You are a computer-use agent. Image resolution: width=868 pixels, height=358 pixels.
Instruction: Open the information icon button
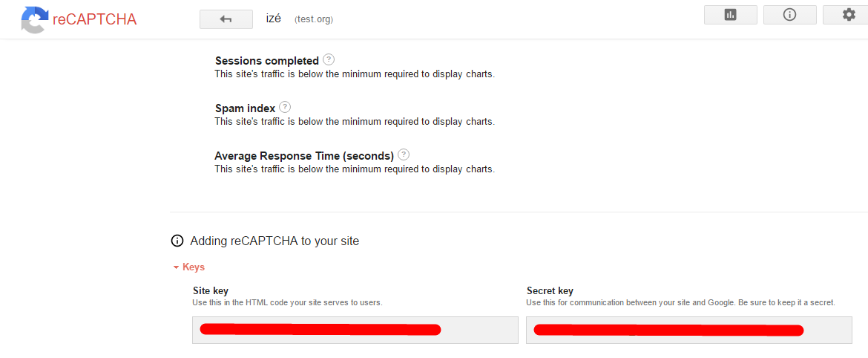tap(789, 15)
